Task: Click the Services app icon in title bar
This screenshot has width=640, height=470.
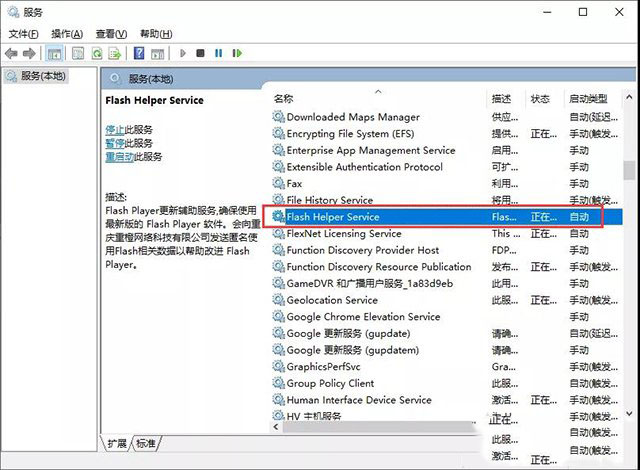Action: 13,12
